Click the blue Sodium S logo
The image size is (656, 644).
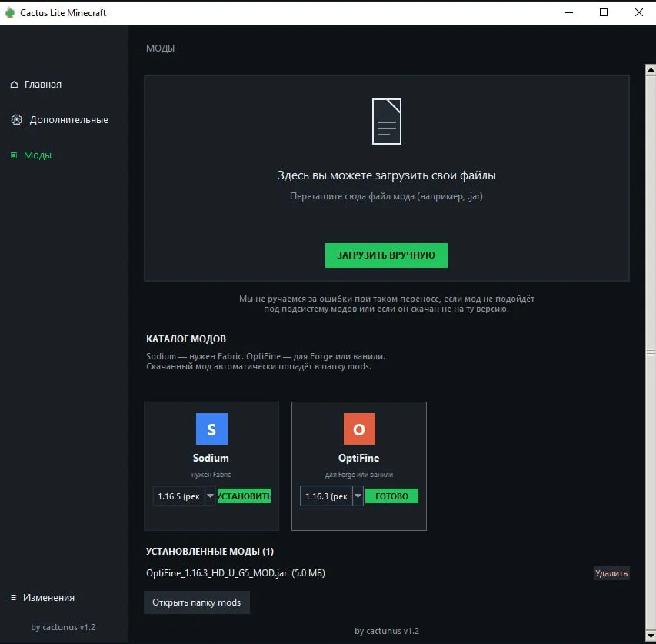tap(211, 429)
